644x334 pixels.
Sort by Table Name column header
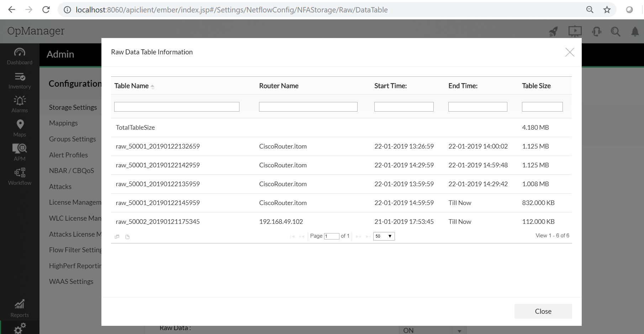[x=132, y=86]
